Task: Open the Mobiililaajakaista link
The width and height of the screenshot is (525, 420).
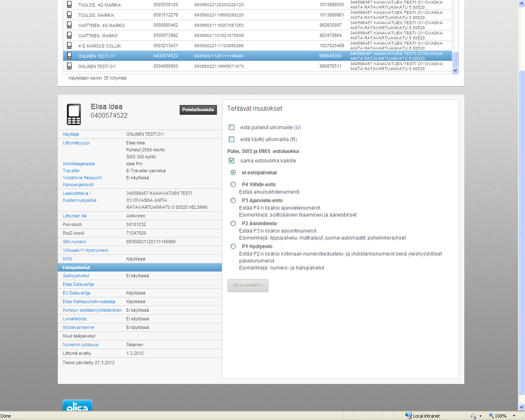Action: (x=79, y=164)
